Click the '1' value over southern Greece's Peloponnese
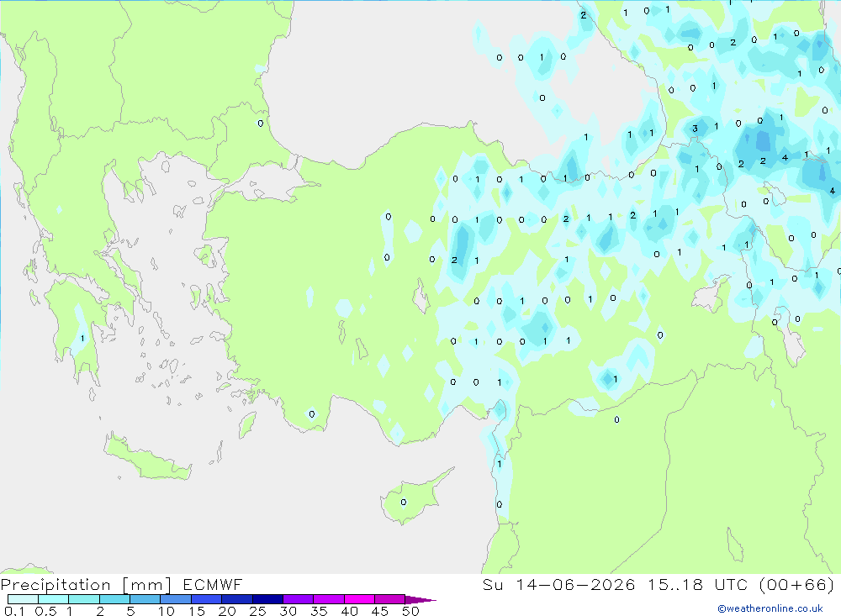Screen dimensions: 841x616 coord(82,339)
